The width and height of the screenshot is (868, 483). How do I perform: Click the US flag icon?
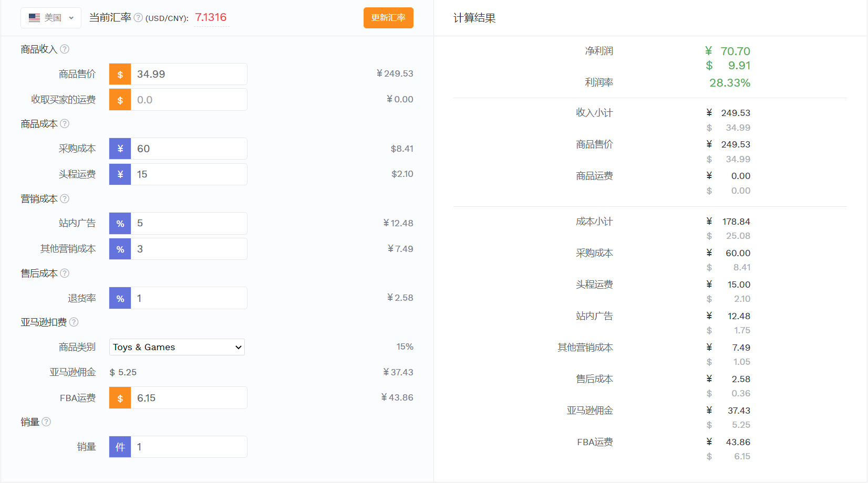point(34,18)
